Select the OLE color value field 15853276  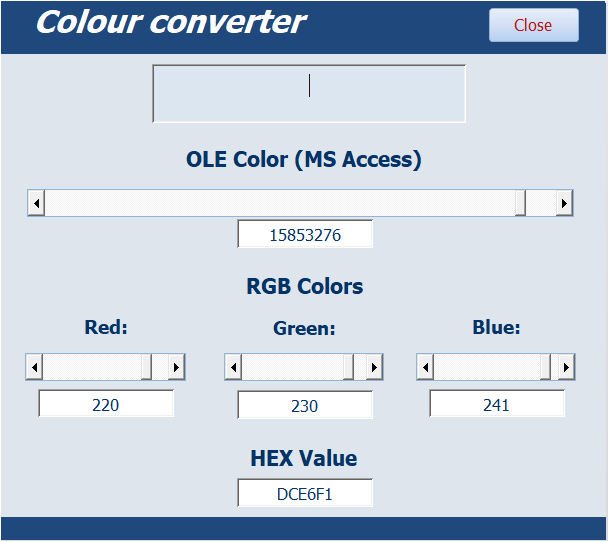coord(305,235)
